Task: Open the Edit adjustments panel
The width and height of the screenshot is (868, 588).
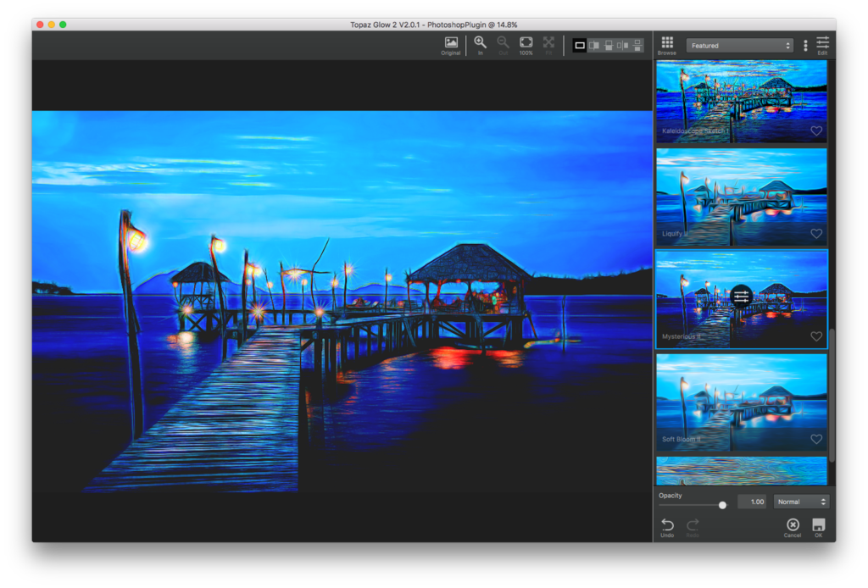Action: click(822, 46)
